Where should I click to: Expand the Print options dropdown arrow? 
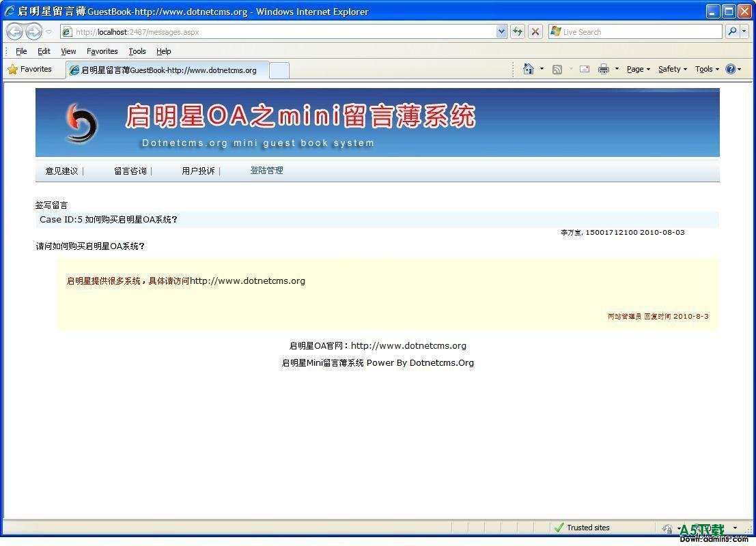coord(617,70)
